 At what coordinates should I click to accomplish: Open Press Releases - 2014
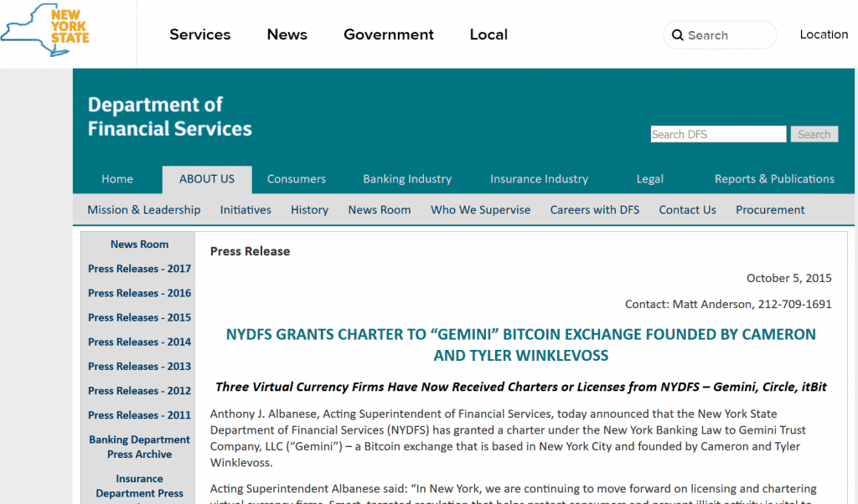140,342
